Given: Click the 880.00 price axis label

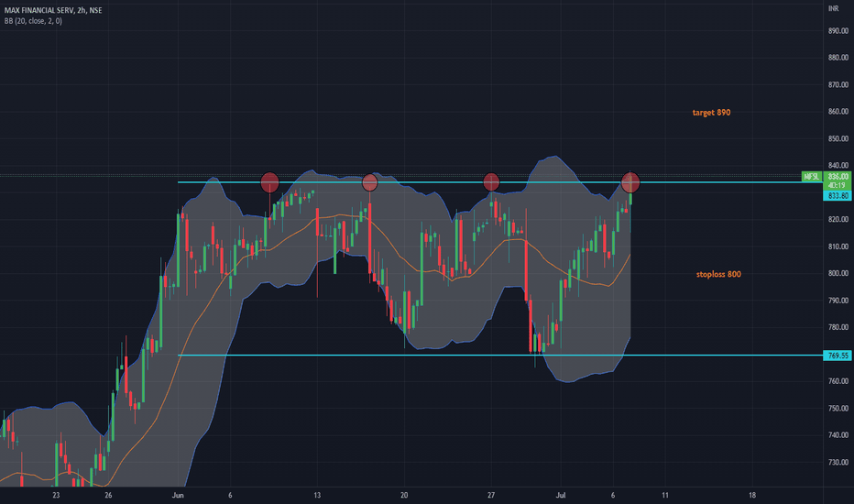Looking at the screenshot, I should coord(838,57).
